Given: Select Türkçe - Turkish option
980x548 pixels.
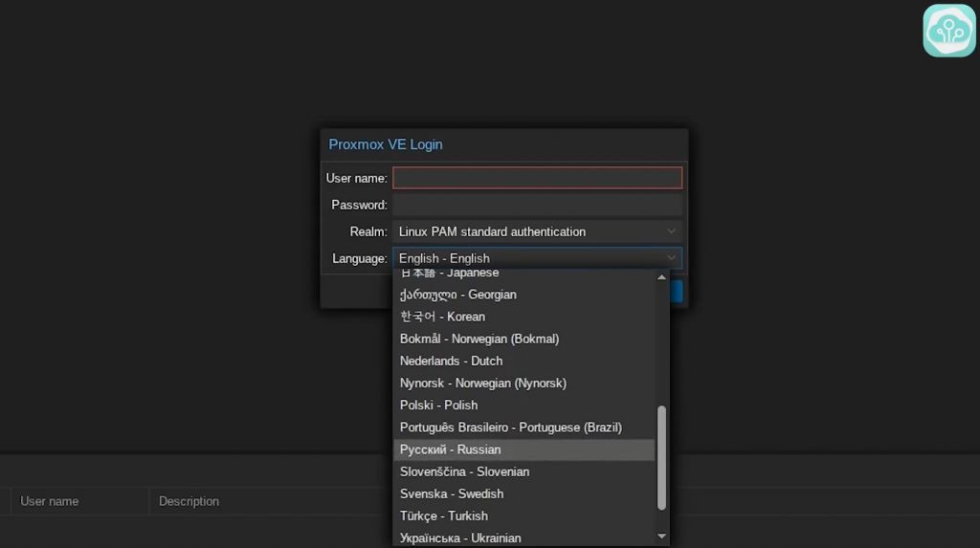Looking at the screenshot, I should coord(523,516).
